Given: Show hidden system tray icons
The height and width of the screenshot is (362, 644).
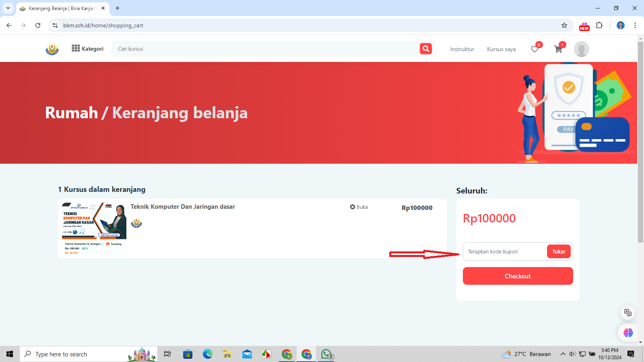Looking at the screenshot, I should point(563,354).
